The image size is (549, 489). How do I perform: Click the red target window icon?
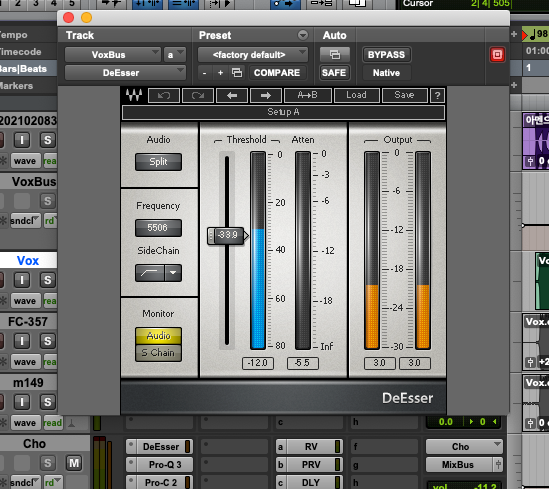pos(497,55)
